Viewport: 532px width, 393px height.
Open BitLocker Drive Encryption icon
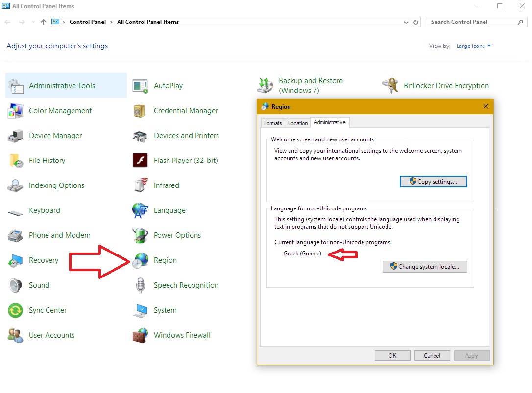(390, 86)
